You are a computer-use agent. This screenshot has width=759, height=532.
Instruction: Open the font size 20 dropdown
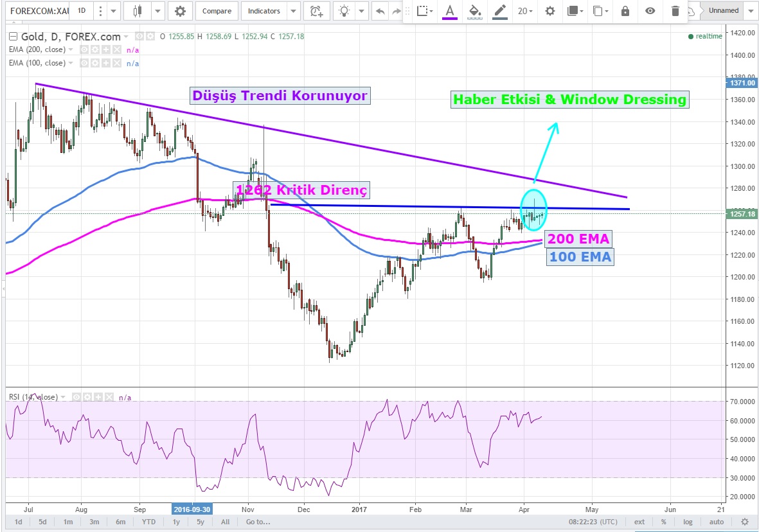point(526,11)
